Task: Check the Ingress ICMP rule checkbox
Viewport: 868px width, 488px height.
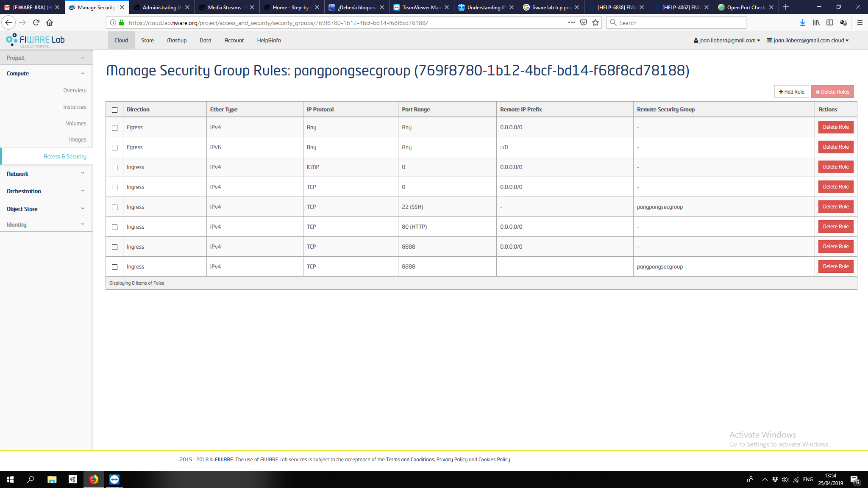Action: pos(114,167)
